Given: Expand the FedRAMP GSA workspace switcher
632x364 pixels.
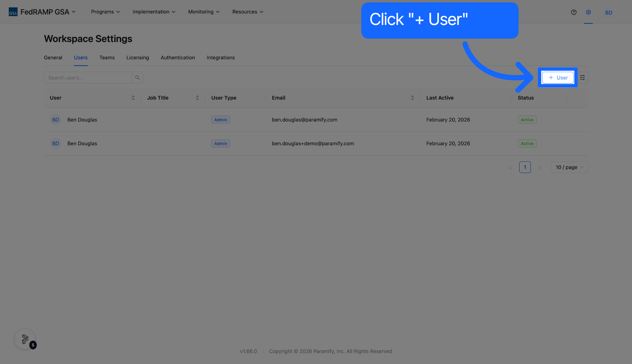Looking at the screenshot, I should pyautogui.click(x=48, y=12).
